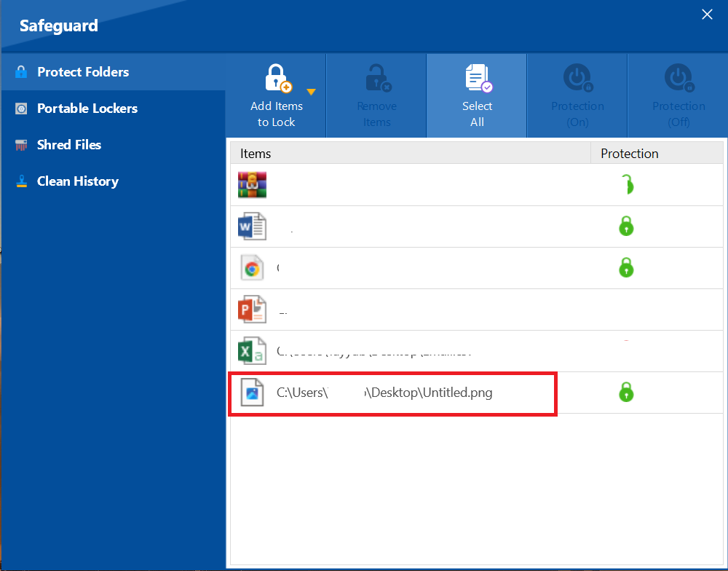Expand the Add Items to Lock dropdown arrow

pos(311,92)
